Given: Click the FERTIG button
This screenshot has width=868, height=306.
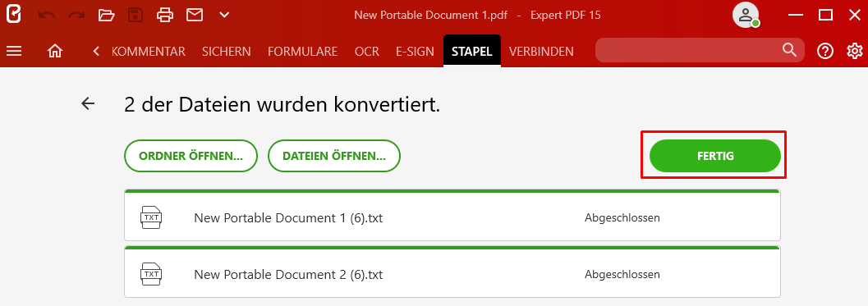Looking at the screenshot, I should click(x=715, y=156).
